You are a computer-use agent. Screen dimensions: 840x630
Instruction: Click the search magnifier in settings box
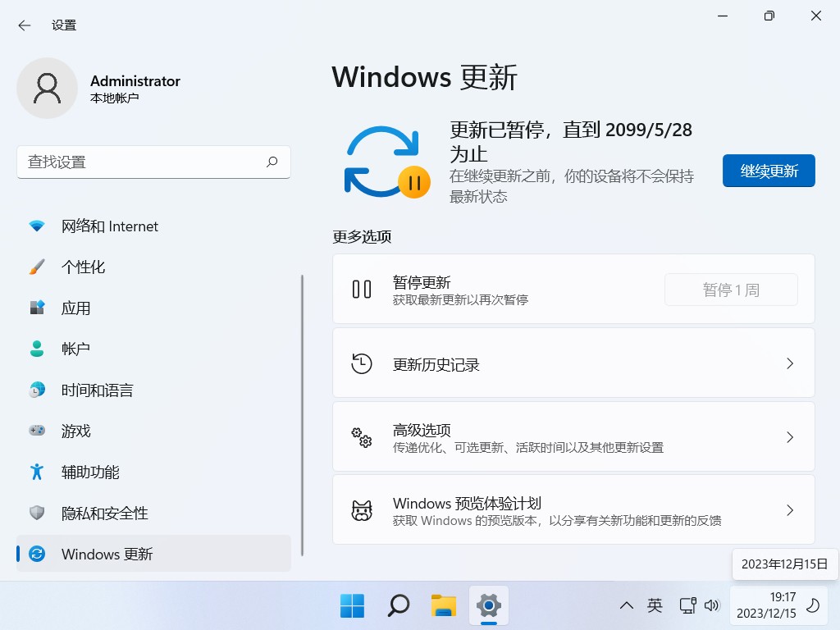(x=272, y=162)
